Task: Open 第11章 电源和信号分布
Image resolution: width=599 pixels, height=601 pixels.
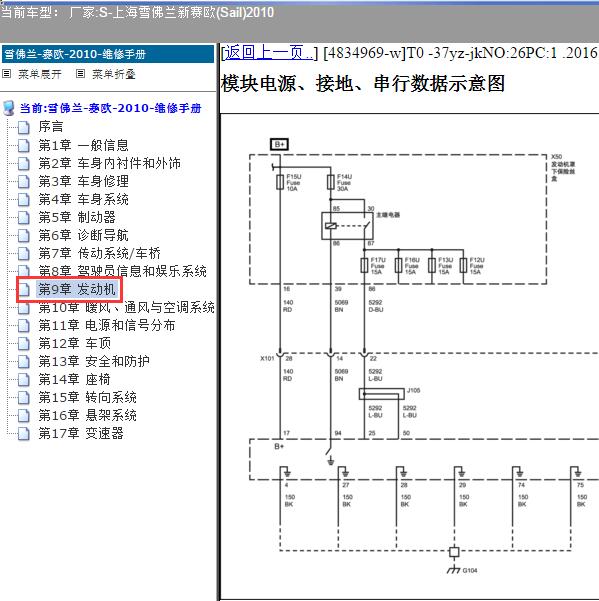Action: 107,325
